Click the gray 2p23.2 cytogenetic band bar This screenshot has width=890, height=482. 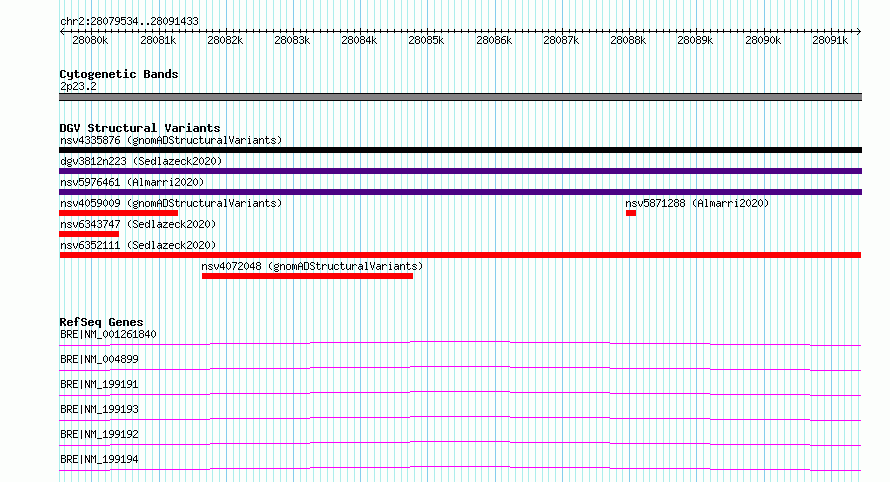click(x=460, y=97)
